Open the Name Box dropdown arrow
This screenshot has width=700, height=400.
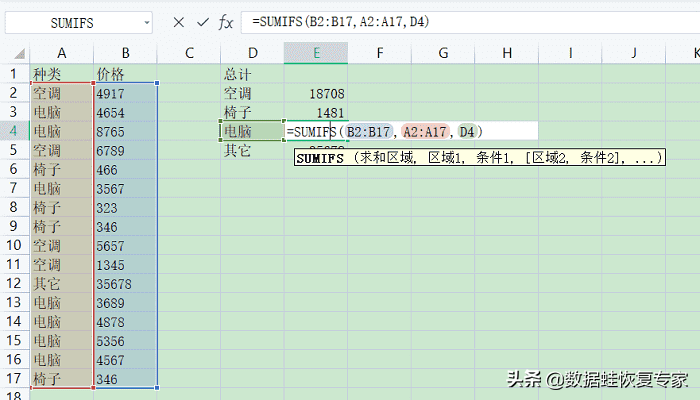click(146, 22)
